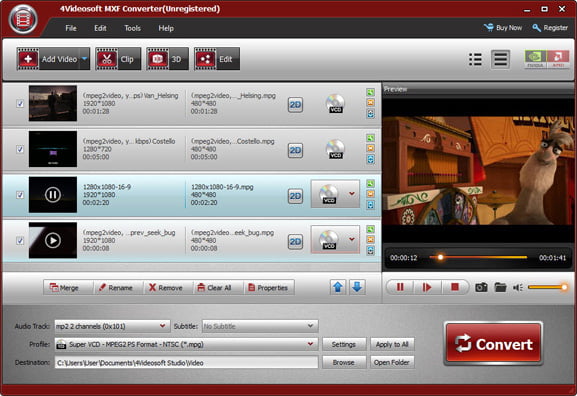Open the Edit menu
The image size is (577, 396).
tap(100, 28)
